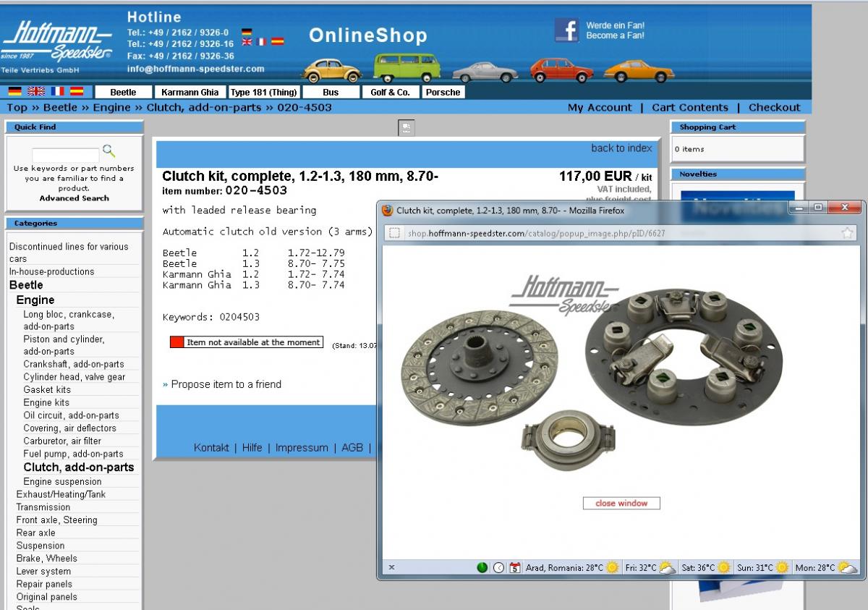
Task: Open Exhaust/Heating/Tank category
Action: 61,494
